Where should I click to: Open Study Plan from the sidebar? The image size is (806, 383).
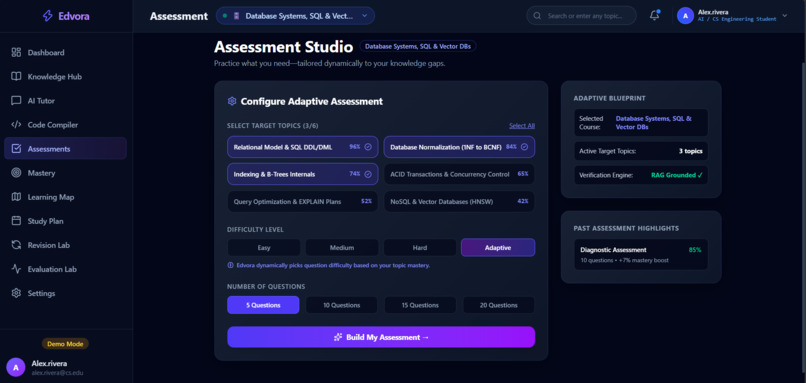65,221
